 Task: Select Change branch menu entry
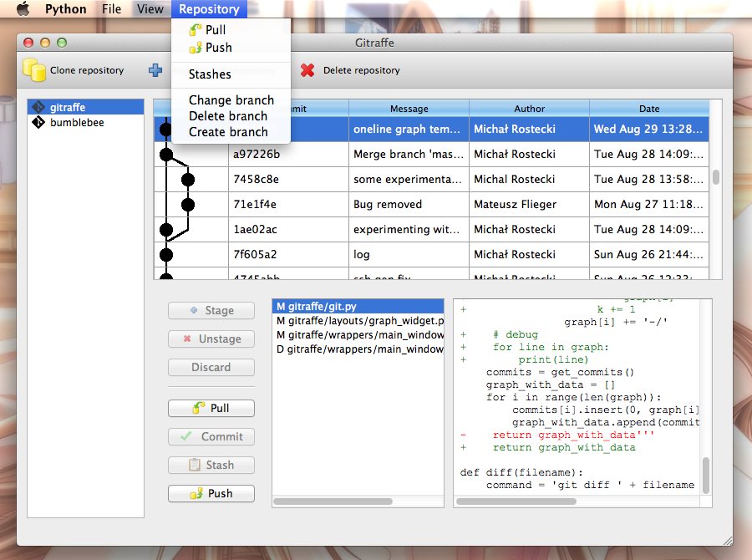point(231,99)
